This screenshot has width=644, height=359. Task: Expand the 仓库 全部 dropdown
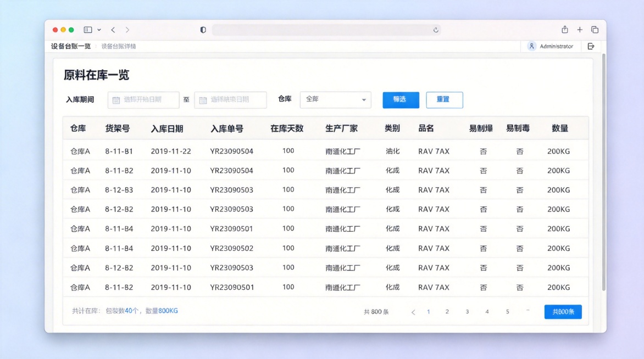coord(336,100)
